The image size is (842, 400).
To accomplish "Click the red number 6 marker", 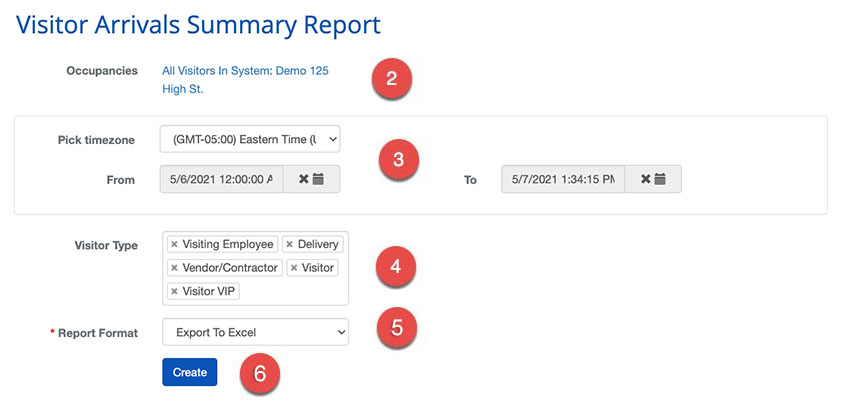I will [259, 373].
